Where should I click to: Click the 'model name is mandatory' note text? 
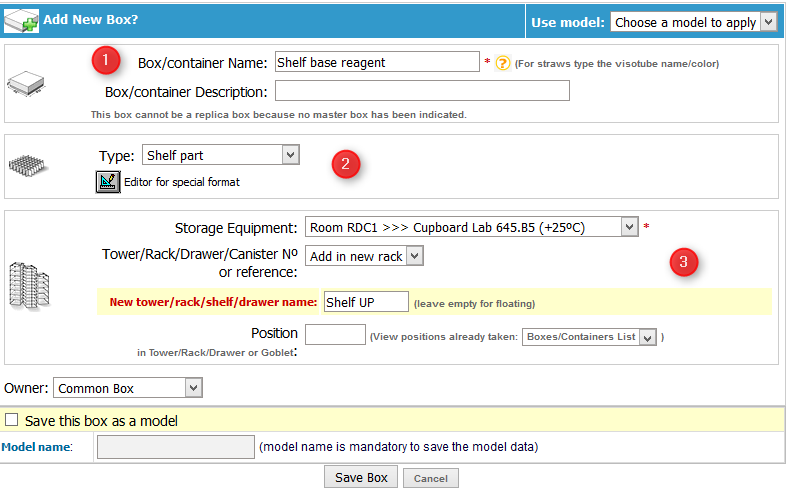(x=399, y=447)
